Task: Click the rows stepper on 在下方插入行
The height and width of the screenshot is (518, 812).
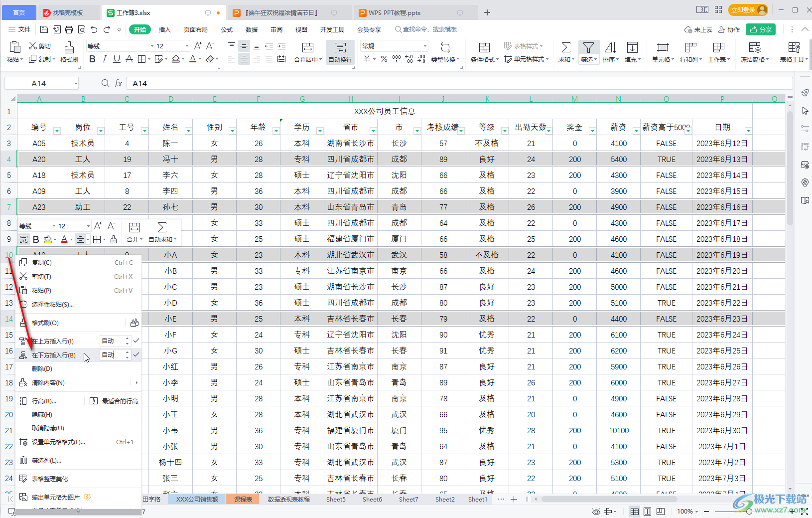Action: [128, 354]
